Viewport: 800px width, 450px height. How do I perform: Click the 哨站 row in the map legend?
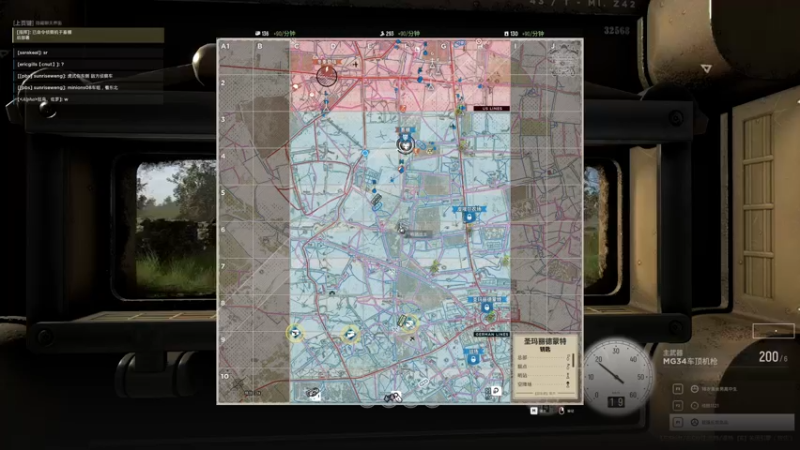(x=543, y=376)
